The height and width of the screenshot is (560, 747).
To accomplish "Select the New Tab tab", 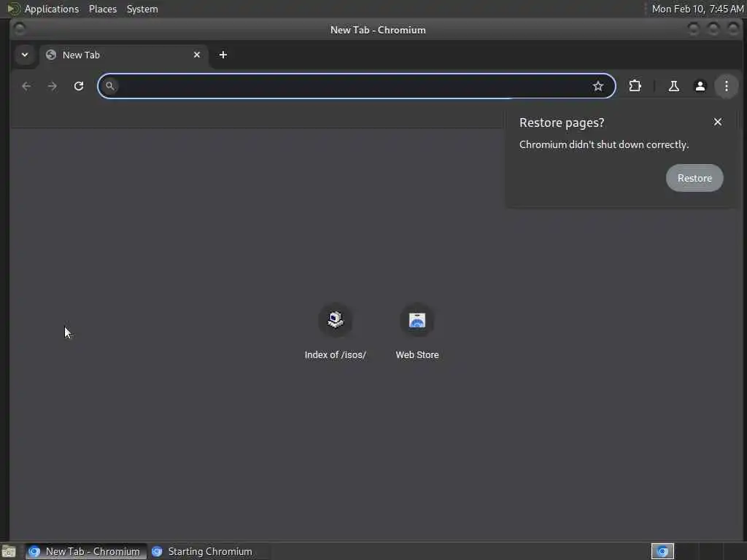I will point(123,55).
